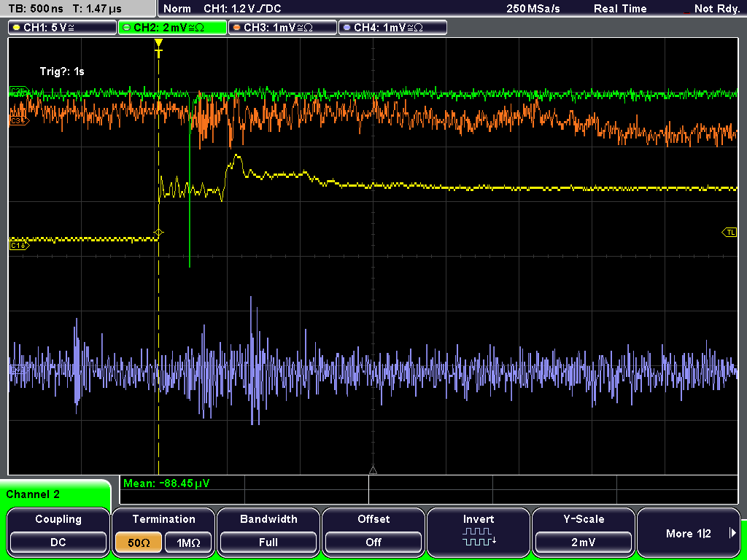Click the purple dot in CH4 tab

point(347,28)
